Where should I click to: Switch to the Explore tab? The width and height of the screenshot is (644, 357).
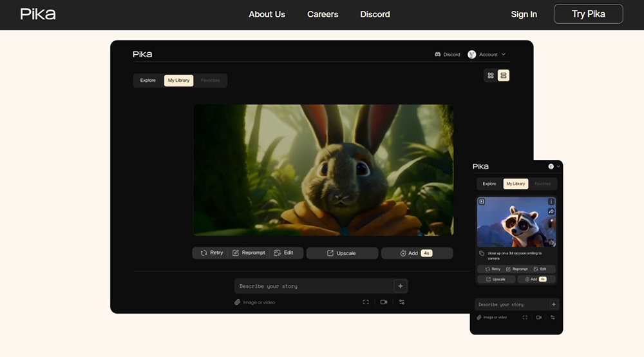click(x=148, y=81)
